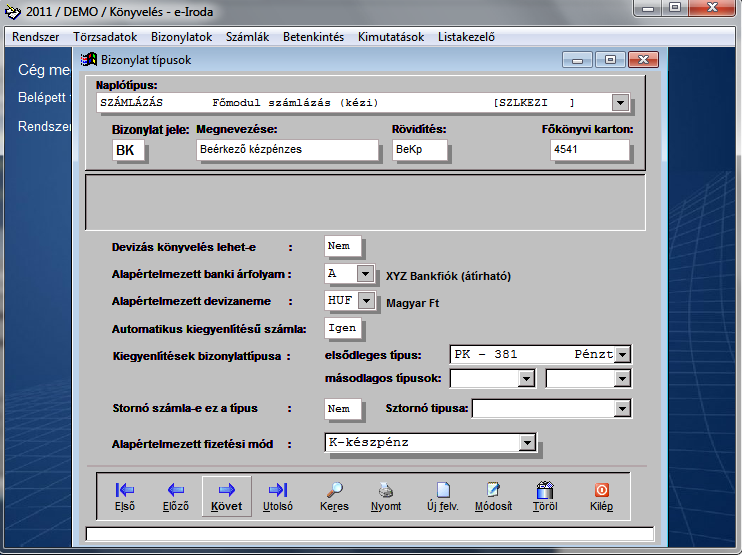Print using the Nyomt printer icon
Screen dimensions: 742x555
pyautogui.click(x=386, y=495)
